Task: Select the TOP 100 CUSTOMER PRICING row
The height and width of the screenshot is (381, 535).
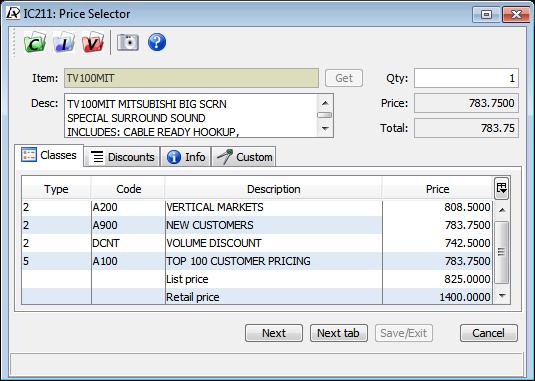Action: click(x=257, y=261)
